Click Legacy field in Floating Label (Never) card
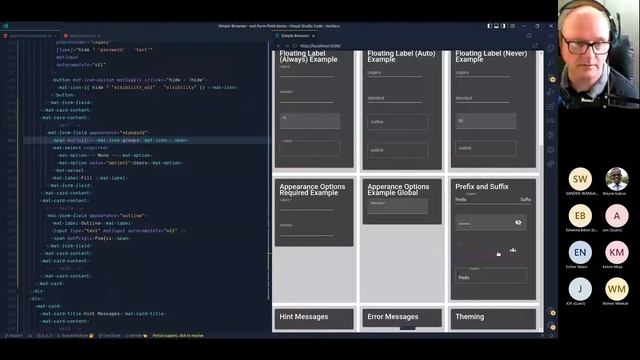The image size is (640, 360). (482, 73)
